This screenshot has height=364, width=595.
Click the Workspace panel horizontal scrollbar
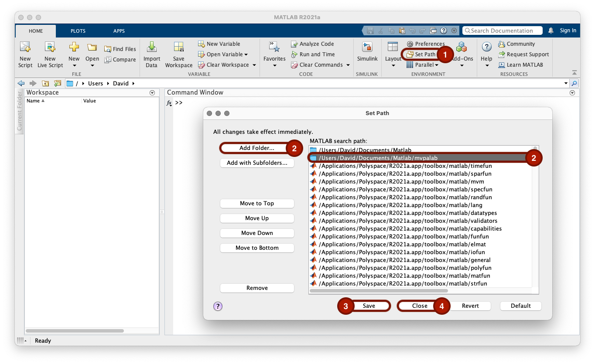pyautogui.click(x=75, y=331)
